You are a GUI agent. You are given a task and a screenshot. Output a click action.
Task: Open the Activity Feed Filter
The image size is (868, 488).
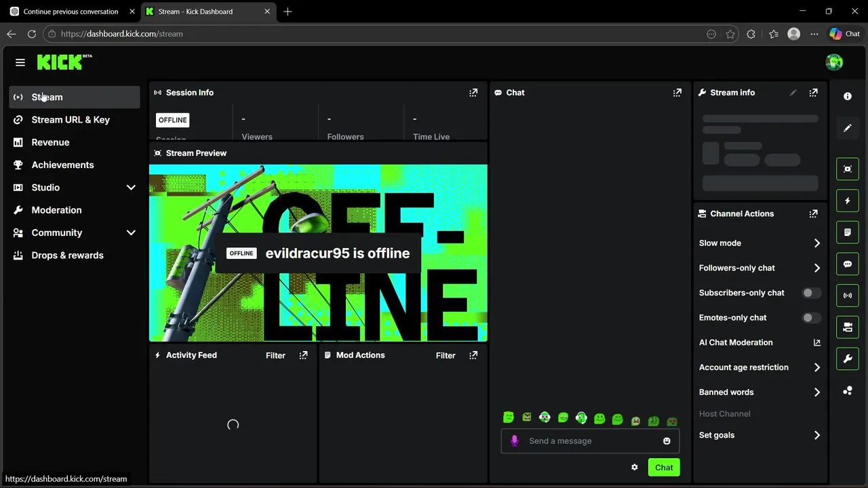click(275, 355)
